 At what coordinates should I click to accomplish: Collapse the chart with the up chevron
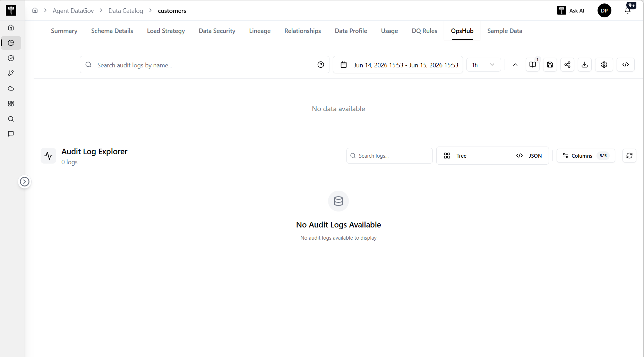515,65
